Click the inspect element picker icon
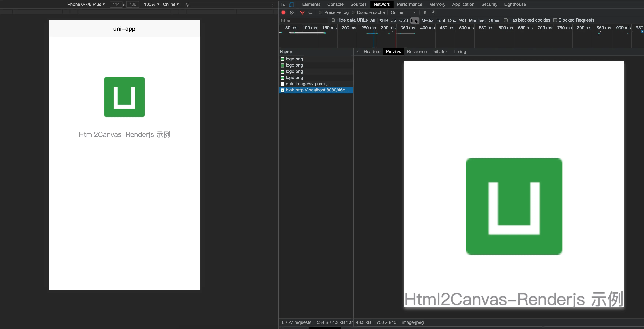The height and width of the screenshot is (329, 644). point(283,5)
